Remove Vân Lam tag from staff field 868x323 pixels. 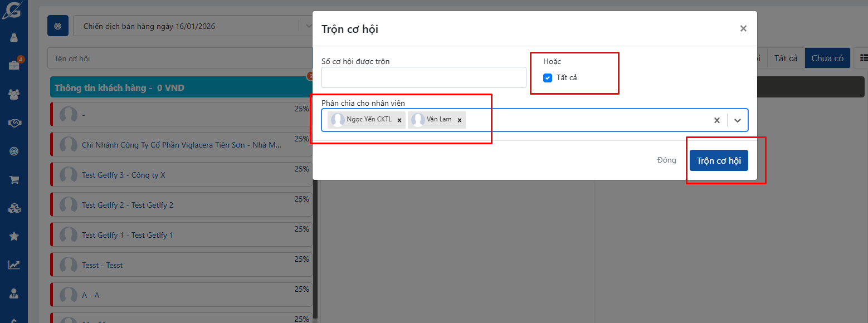click(460, 120)
